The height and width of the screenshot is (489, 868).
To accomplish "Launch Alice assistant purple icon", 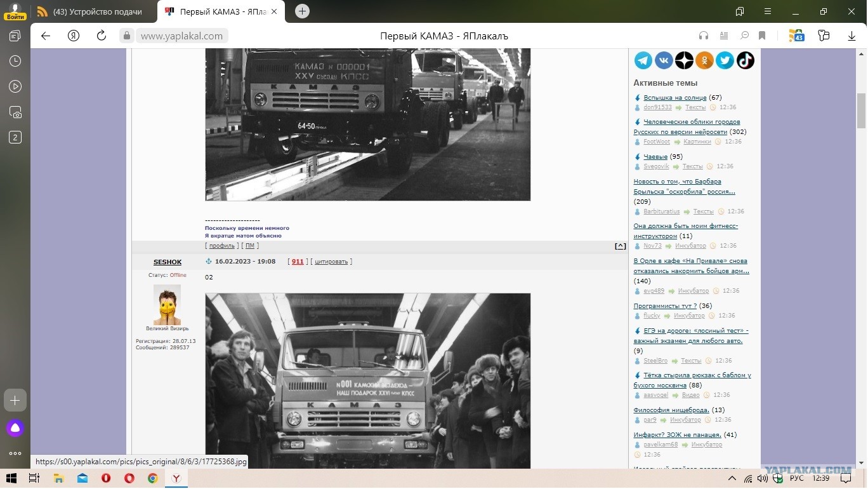I will click(x=15, y=428).
